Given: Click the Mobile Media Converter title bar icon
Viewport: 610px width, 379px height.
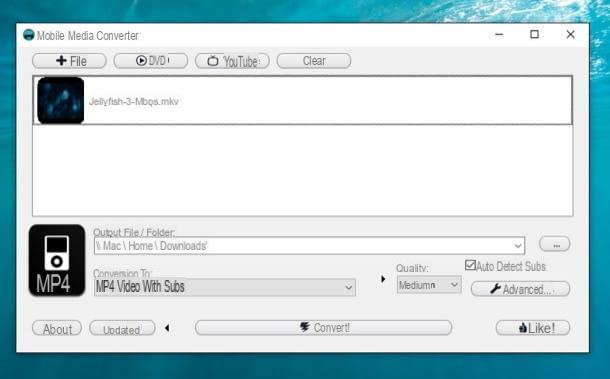Looking at the screenshot, I should [28, 35].
